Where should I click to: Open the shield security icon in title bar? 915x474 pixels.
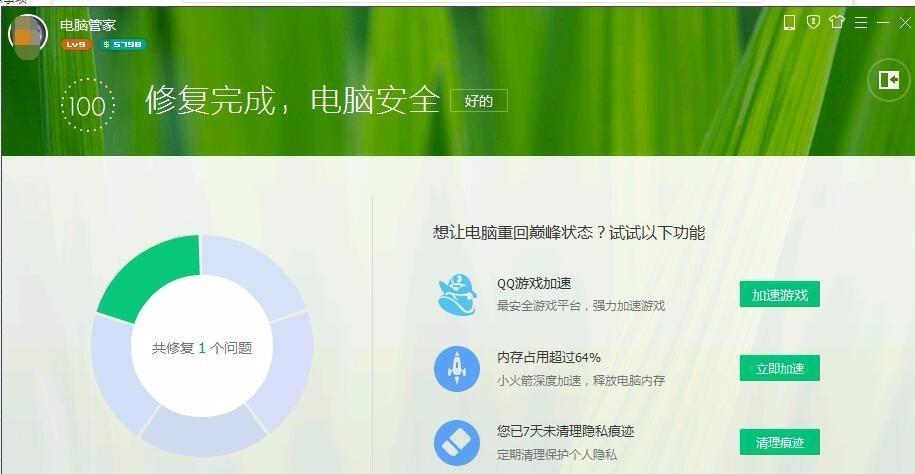click(x=813, y=23)
